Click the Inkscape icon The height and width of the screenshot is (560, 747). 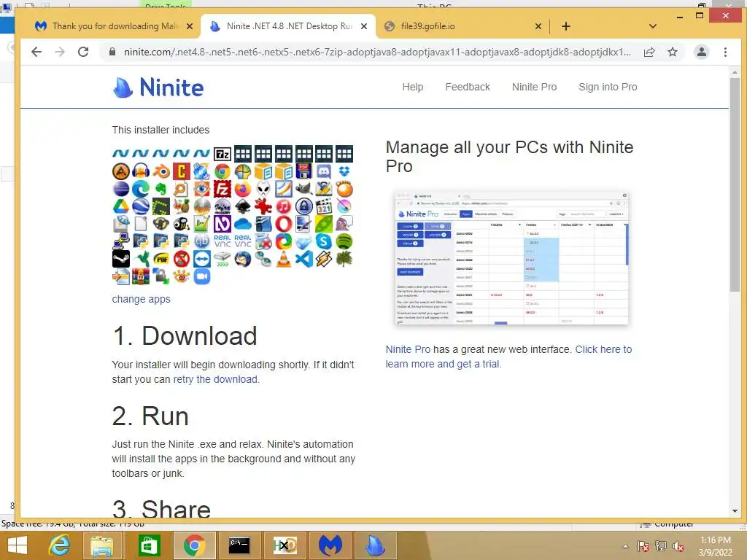pos(242,206)
